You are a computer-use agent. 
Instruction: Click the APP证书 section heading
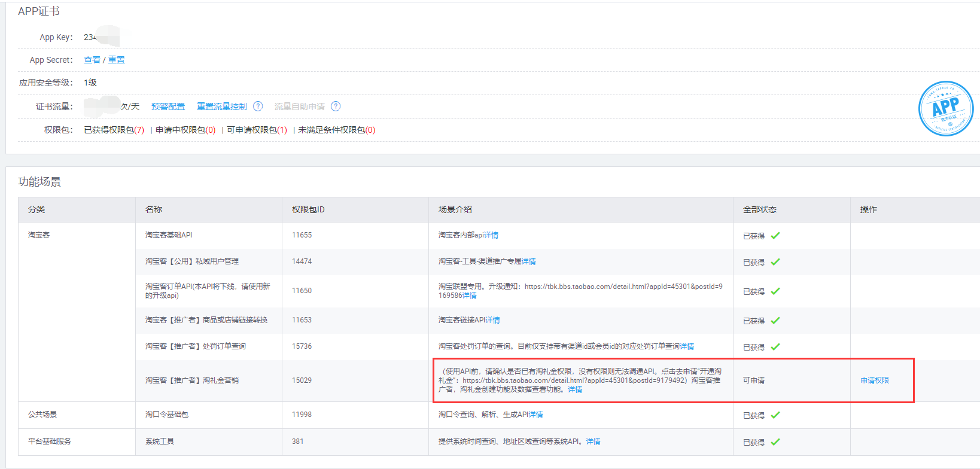click(39, 11)
